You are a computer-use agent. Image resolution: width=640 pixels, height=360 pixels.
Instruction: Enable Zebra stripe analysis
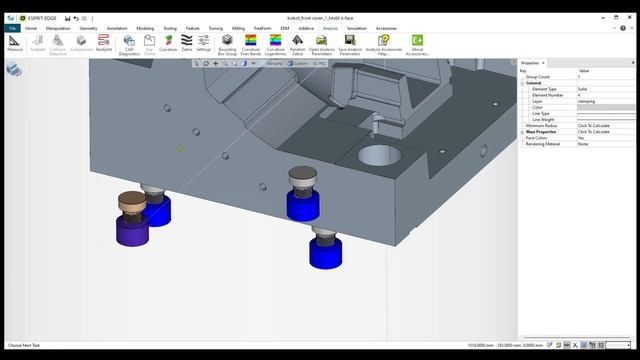click(187, 43)
